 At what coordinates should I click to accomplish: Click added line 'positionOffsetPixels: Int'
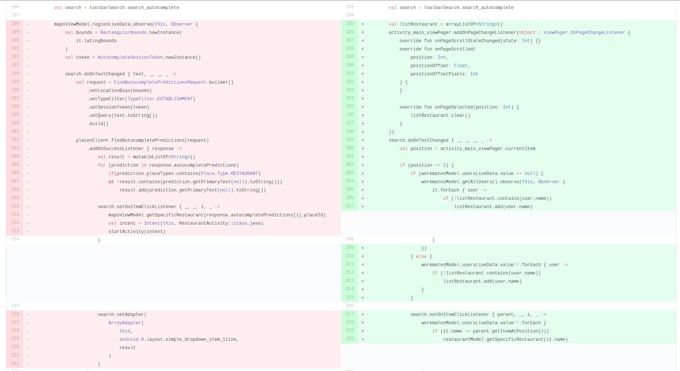click(x=444, y=74)
